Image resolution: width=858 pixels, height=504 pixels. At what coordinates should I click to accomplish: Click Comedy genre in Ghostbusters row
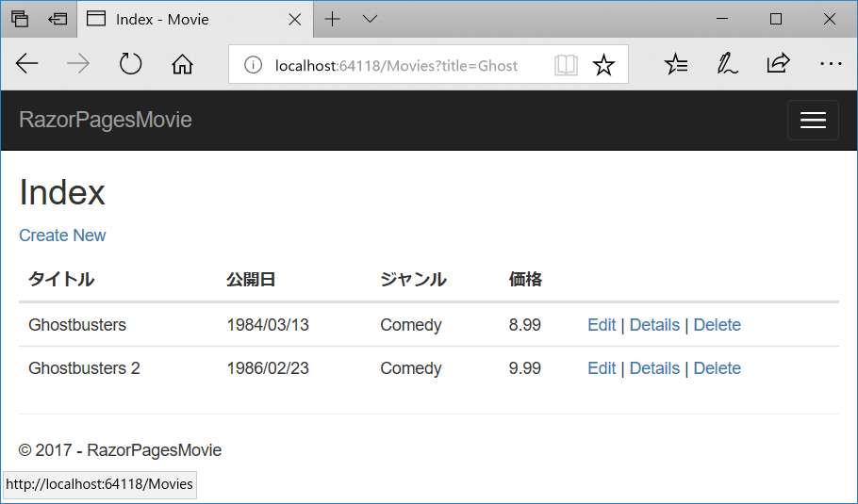pyautogui.click(x=411, y=325)
